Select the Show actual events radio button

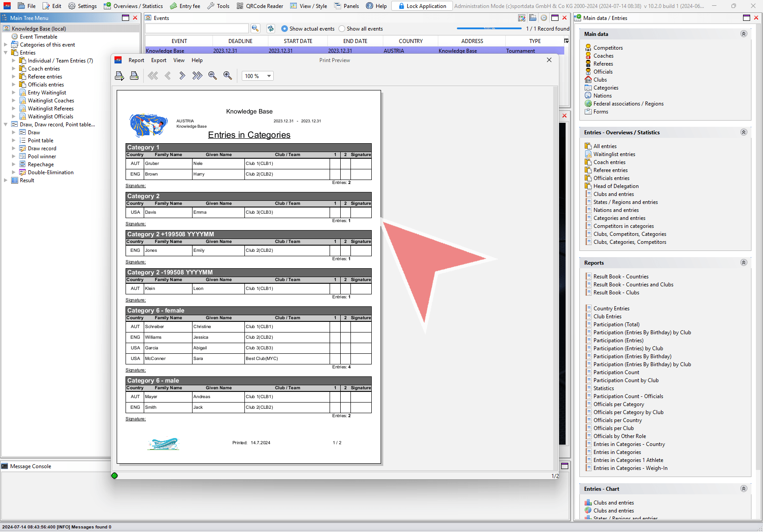(x=285, y=29)
